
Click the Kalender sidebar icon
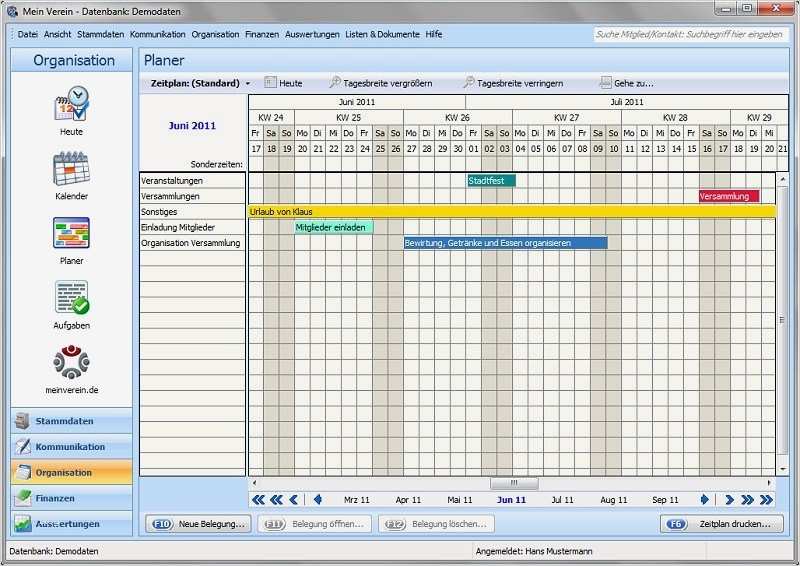click(71, 169)
